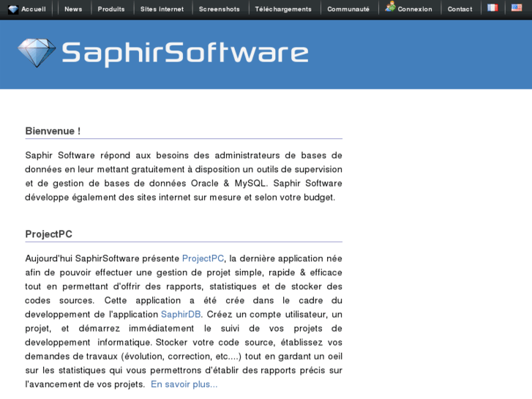
Task: Click the Connexion login link
Action: [x=415, y=10]
